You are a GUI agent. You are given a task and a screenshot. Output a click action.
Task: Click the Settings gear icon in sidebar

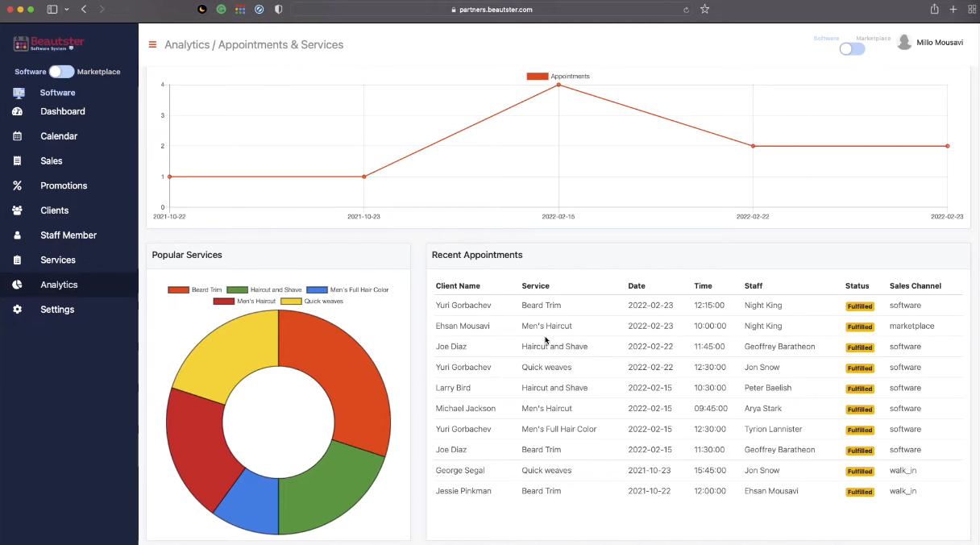(18, 310)
